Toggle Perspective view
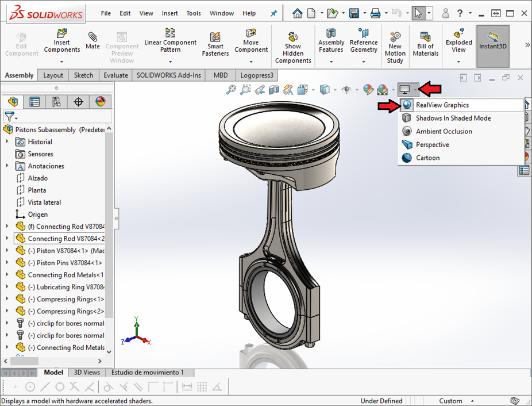 coord(462,145)
